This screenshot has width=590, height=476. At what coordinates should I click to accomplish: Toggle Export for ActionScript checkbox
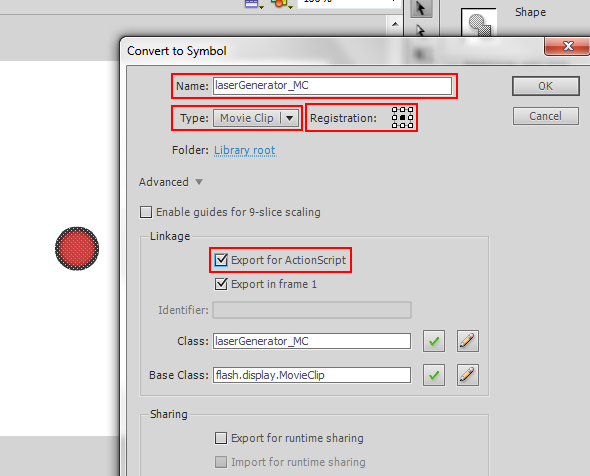pos(221,260)
